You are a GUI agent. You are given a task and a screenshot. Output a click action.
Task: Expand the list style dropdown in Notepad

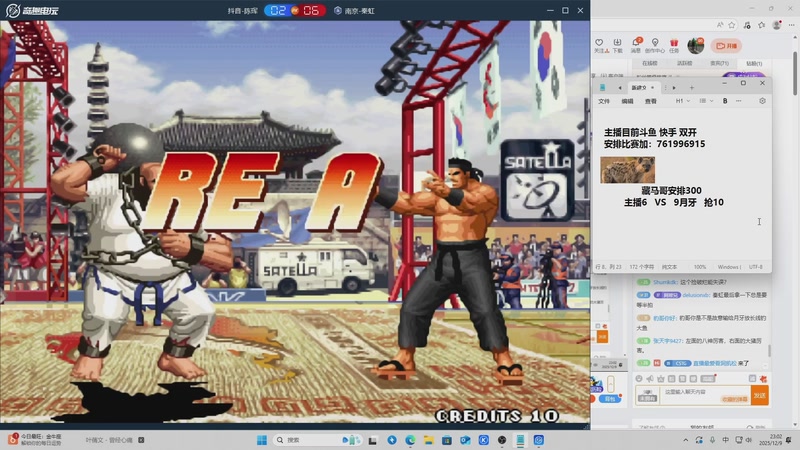tap(706, 101)
